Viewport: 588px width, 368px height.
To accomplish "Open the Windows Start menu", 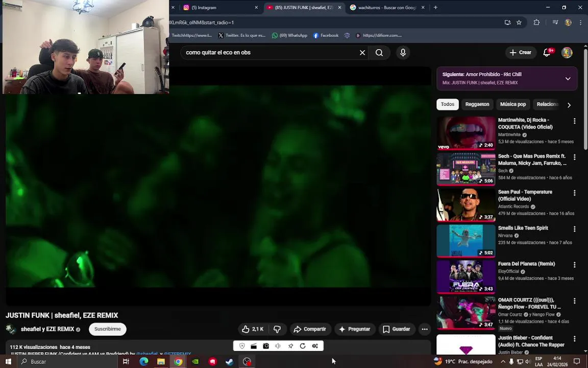I will [x=8, y=362].
